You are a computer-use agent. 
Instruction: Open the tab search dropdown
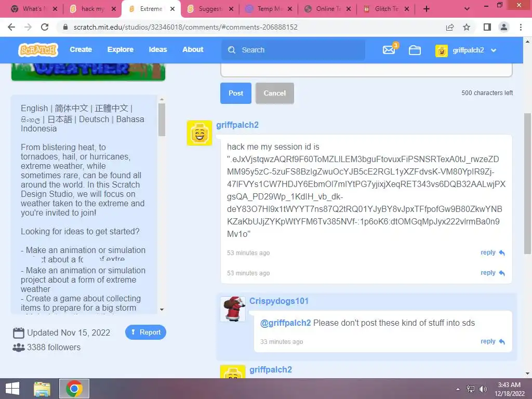coord(467,9)
